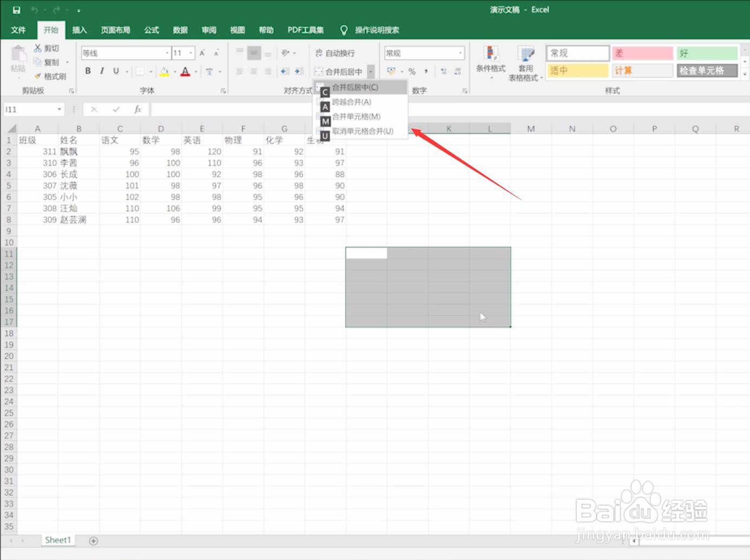This screenshot has height=560, width=750.
Task: Open the merge & center dropdown arrow
Action: pyautogui.click(x=370, y=71)
